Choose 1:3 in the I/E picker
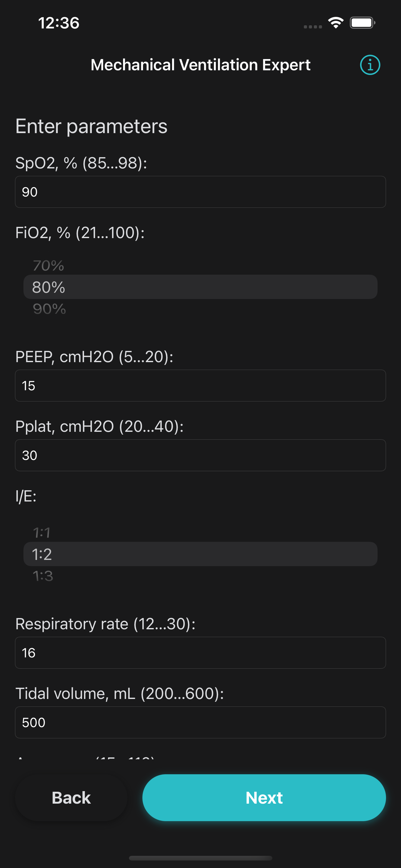This screenshot has width=401, height=868. pos(43,576)
